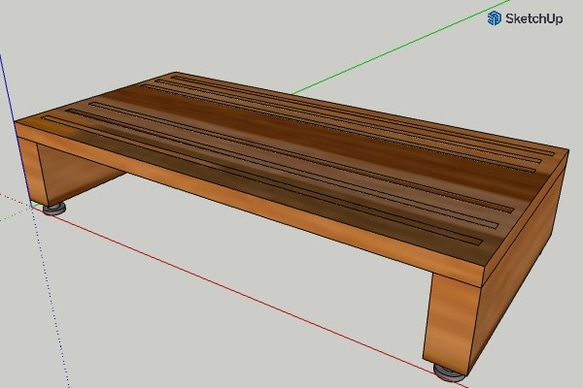Viewport: 583px width, 388px height.
Task: Click the axes origin point
Action: (31, 207)
